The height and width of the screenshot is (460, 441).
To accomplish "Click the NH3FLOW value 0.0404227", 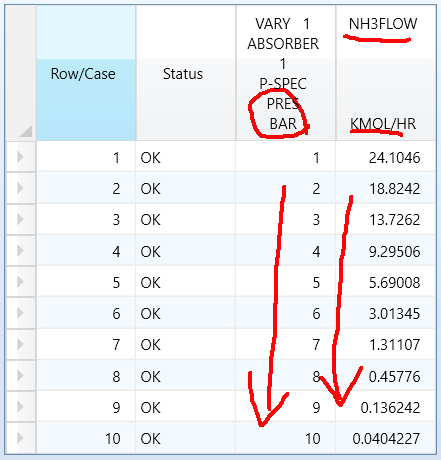I will coord(386,439).
